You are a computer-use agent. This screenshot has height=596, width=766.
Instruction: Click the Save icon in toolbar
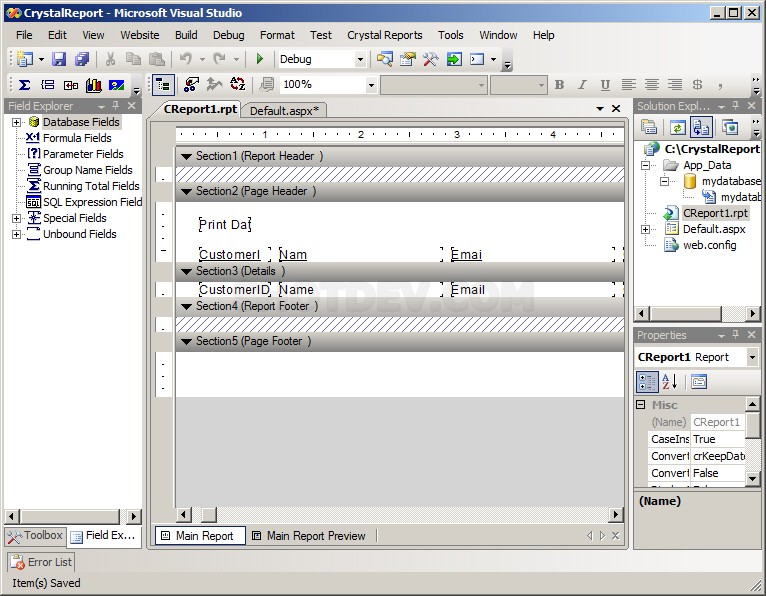59,59
